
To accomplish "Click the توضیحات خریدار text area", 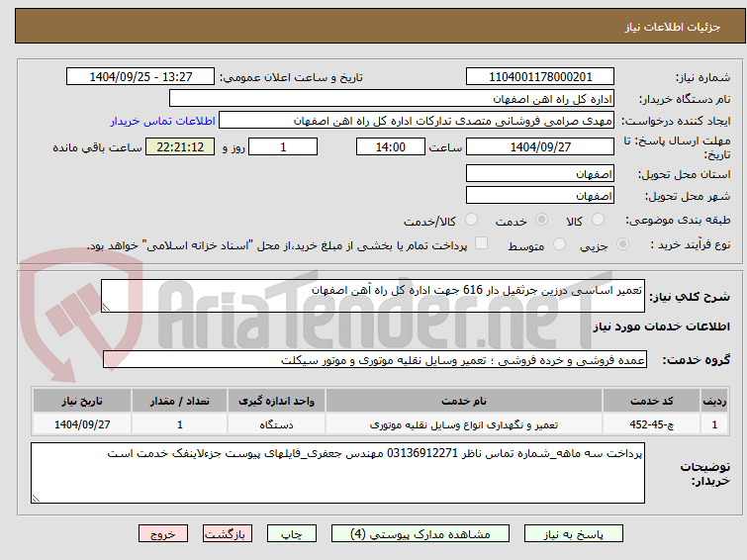I will [337, 473].
